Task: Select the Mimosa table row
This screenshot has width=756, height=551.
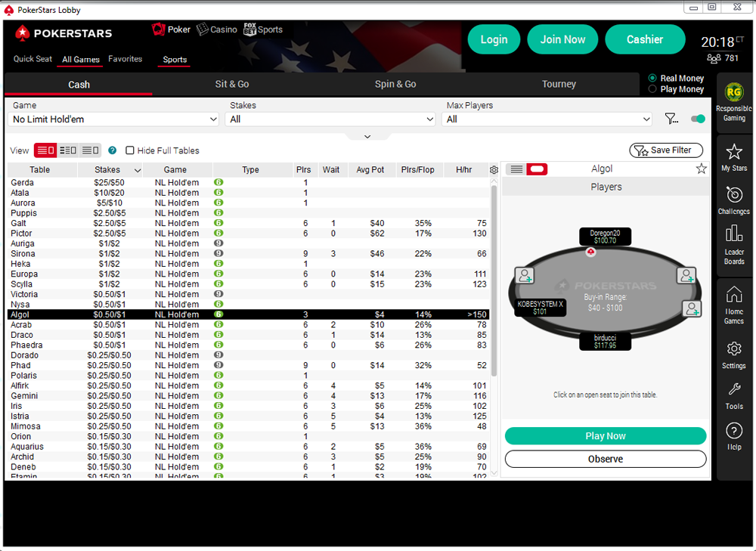Action: pyautogui.click(x=248, y=426)
